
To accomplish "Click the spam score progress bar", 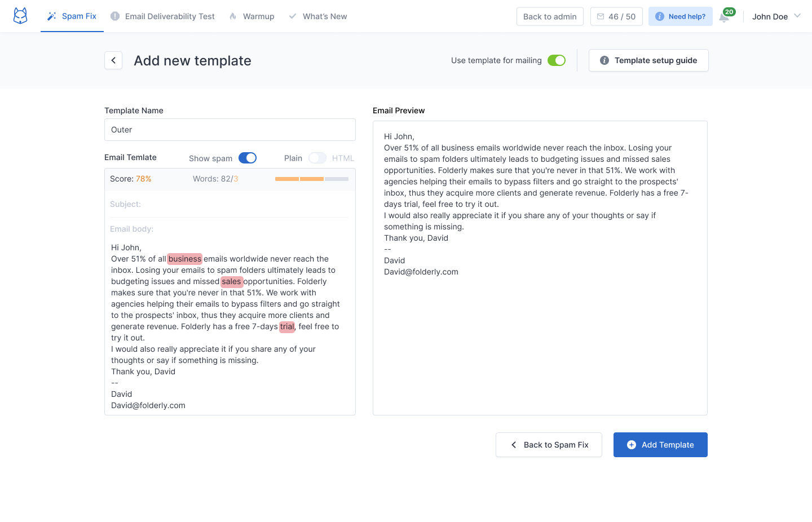I will coord(311,179).
